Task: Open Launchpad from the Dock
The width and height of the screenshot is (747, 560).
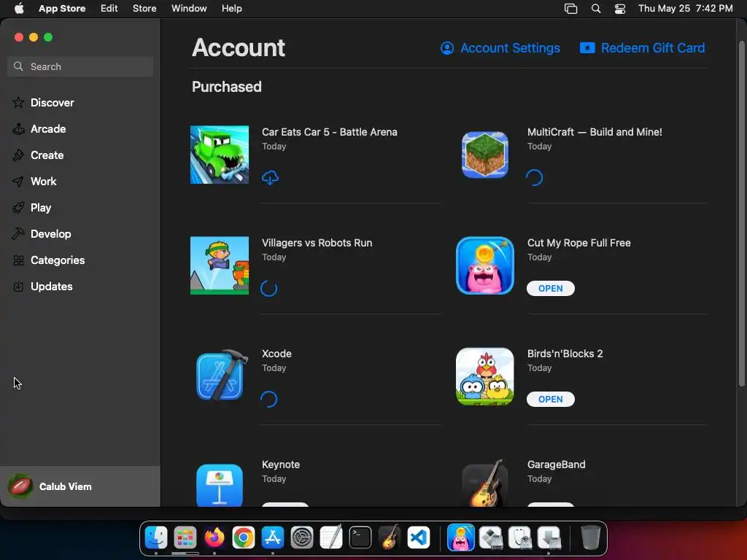Action: pyautogui.click(x=185, y=537)
